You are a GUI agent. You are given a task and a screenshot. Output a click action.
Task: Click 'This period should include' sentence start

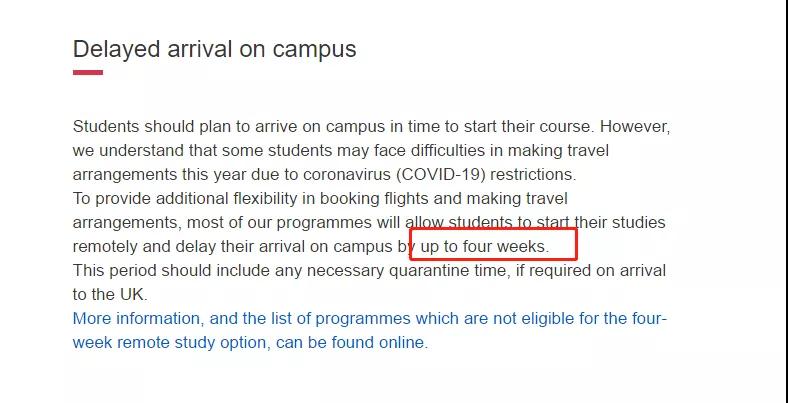tap(160, 270)
